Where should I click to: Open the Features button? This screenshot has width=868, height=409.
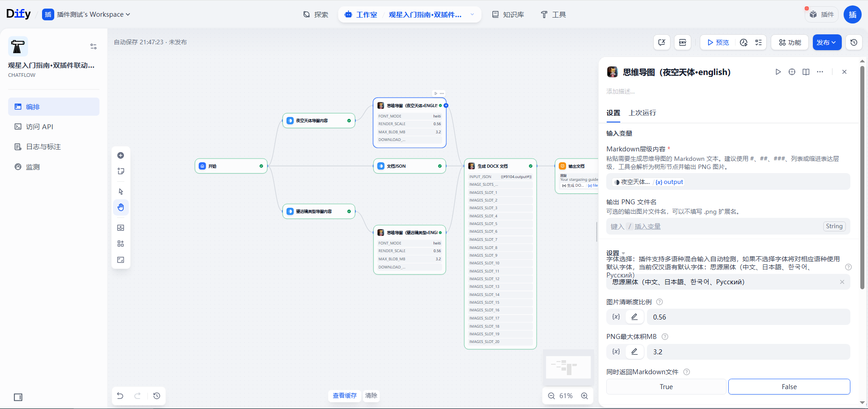click(790, 42)
